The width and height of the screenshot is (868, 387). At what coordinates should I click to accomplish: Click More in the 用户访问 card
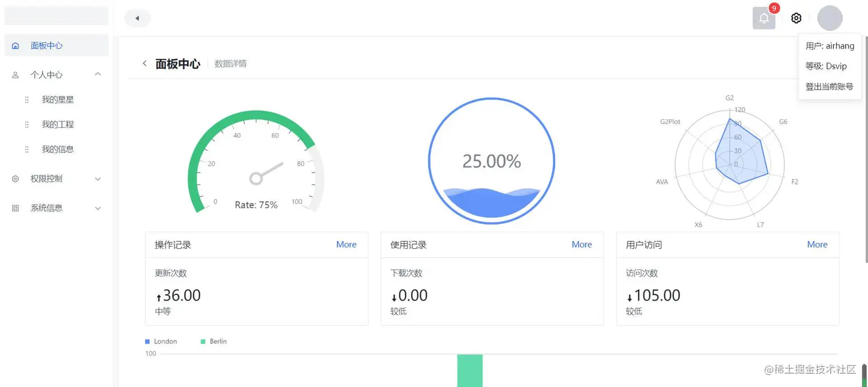817,245
